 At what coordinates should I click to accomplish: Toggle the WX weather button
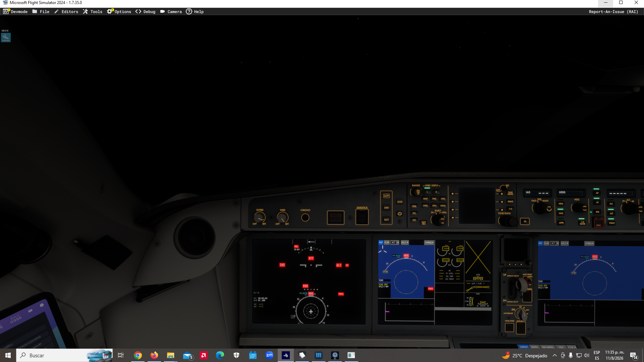tap(414, 220)
